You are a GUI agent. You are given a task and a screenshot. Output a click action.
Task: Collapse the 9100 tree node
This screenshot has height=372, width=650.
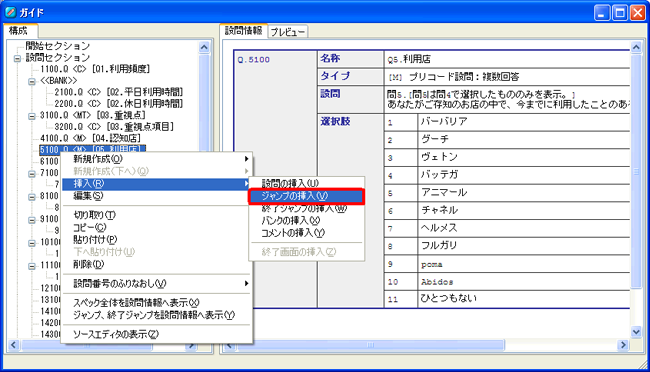point(32,220)
